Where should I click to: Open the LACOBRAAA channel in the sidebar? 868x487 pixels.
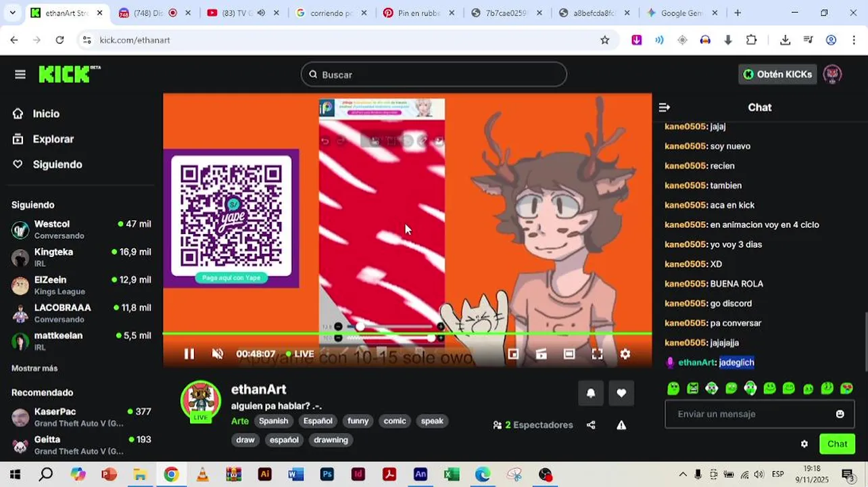coord(81,312)
